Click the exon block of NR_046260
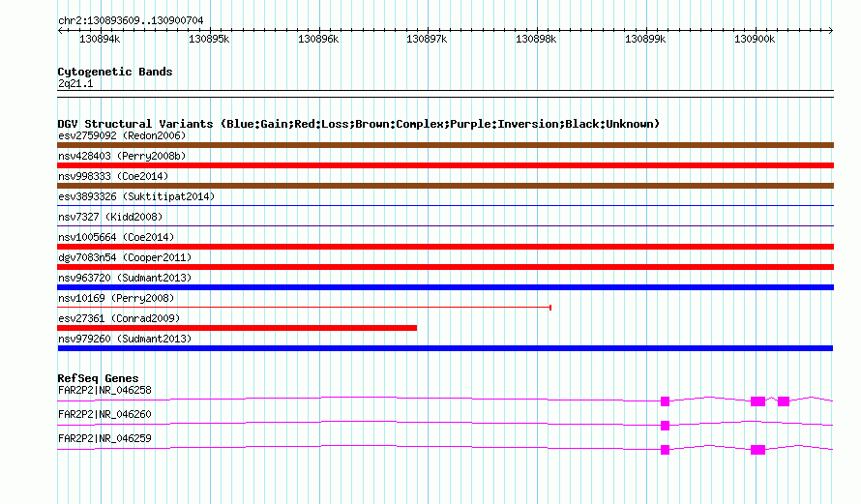This screenshot has width=861, height=504. [665, 426]
